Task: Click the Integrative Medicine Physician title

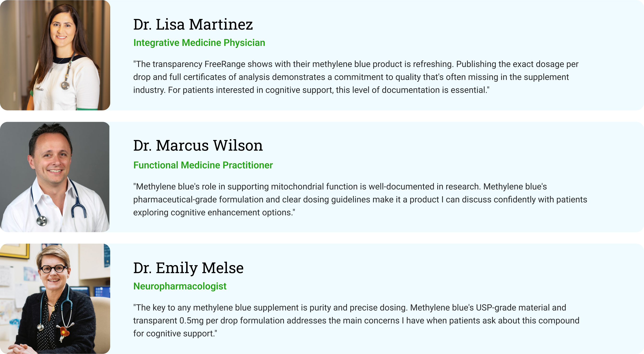Action: (199, 43)
